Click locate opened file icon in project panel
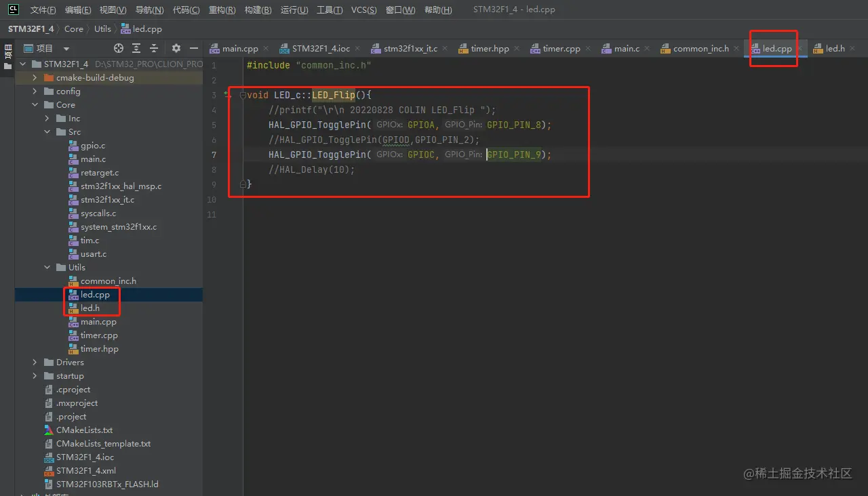This screenshot has width=868, height=496. (119, 48)
